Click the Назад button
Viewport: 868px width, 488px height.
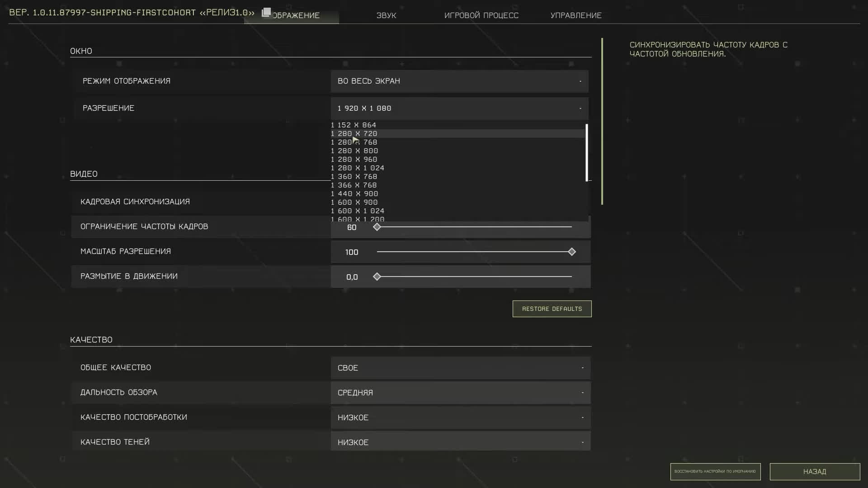tap(815, 472)
